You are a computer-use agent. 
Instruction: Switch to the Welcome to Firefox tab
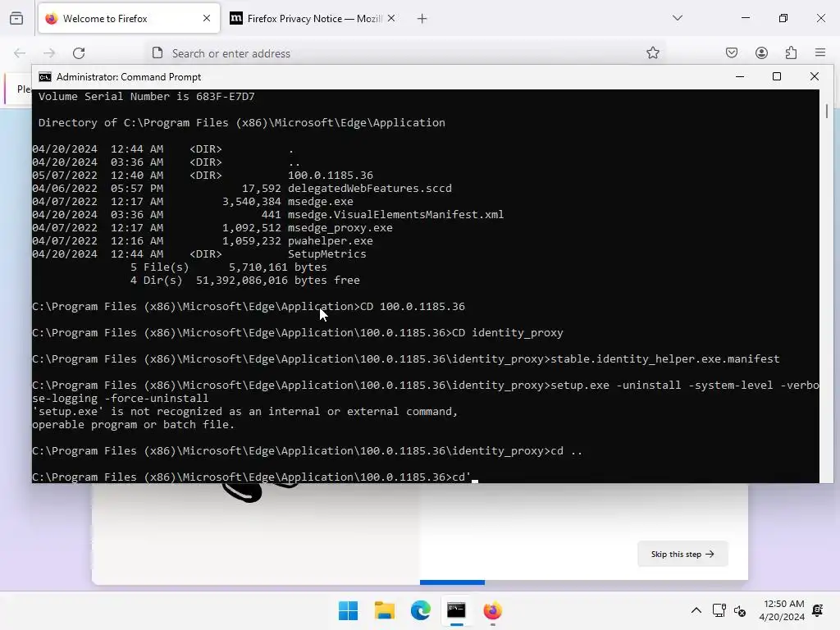click(129, 19)
